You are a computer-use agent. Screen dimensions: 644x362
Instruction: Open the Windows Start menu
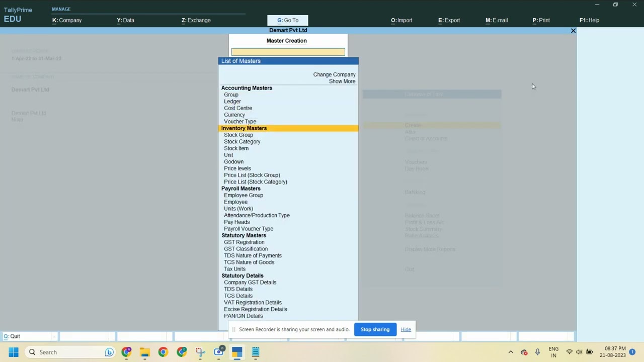coord(14,352)
